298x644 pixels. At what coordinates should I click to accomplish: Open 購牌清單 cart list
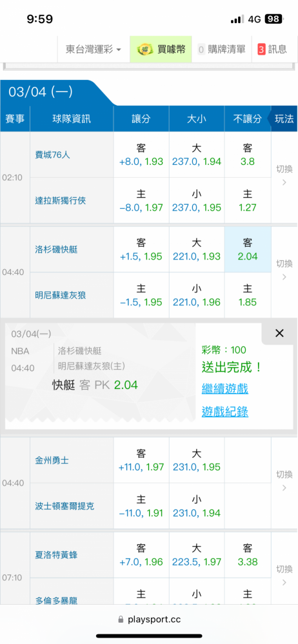coord(221,50)
